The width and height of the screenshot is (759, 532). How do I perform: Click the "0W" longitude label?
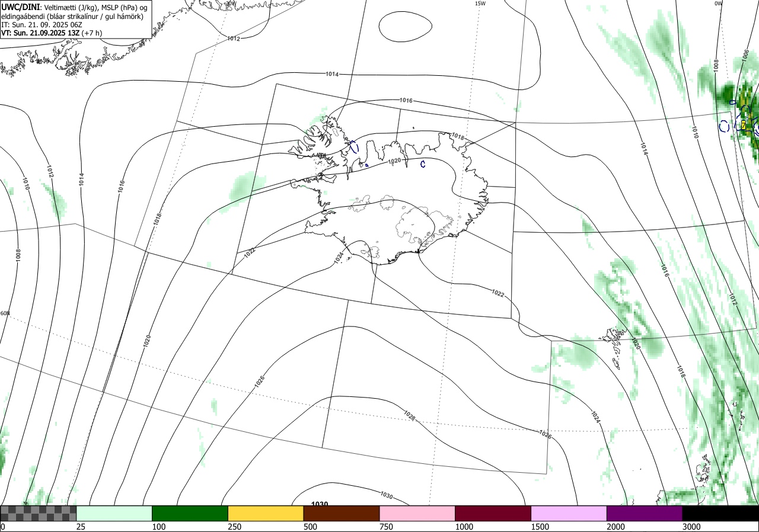718,3
